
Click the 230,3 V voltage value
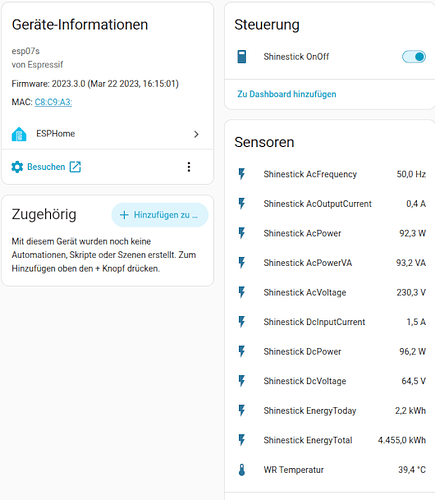tap(411, 292)
